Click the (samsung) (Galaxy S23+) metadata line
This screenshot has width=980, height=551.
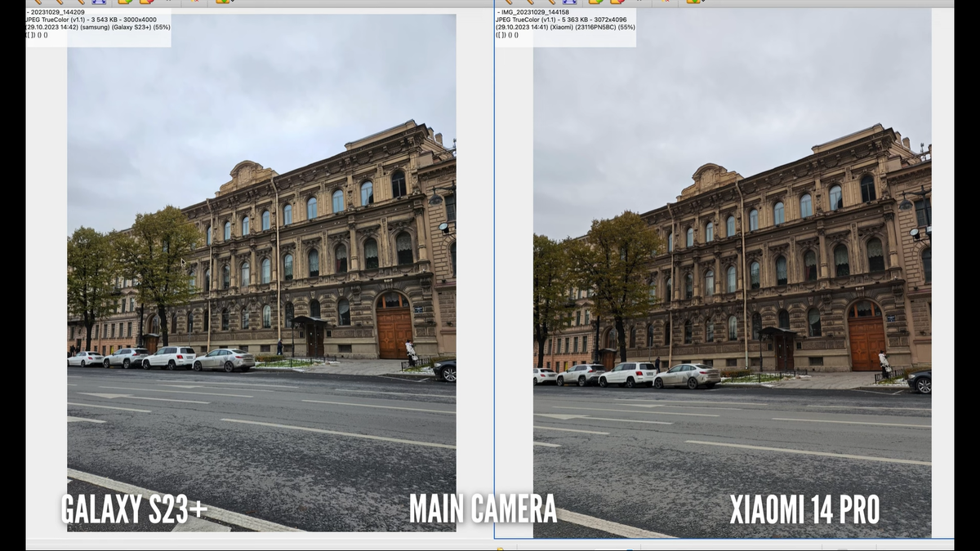pos(98,28)
